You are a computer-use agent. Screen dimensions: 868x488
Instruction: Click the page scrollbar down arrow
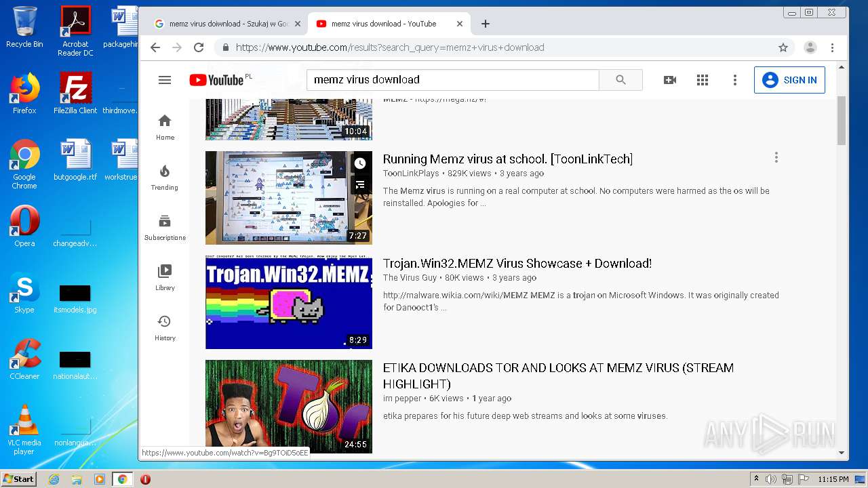click(842, 453)
